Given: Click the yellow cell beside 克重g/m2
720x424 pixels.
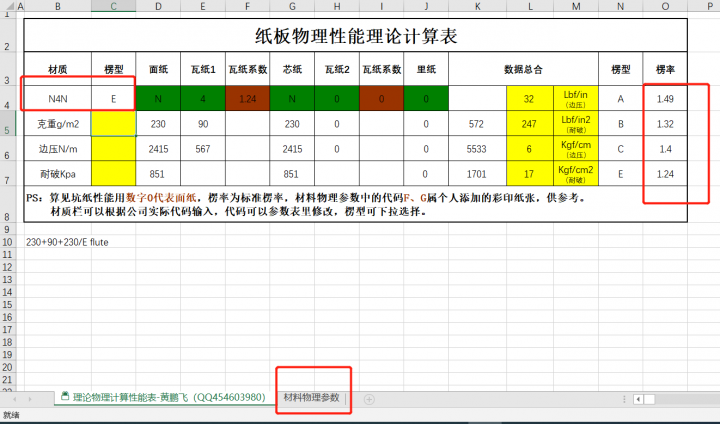Looking at the screenshot, I should pos(113,124).
